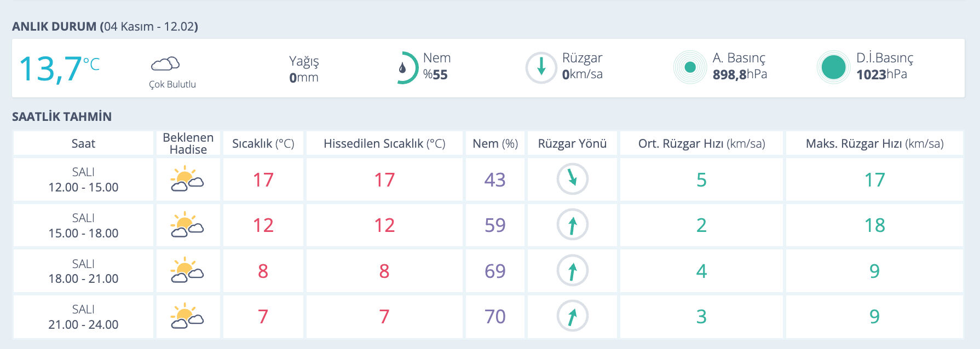Select the SALI 18.00 - 21.00 time cell
This screenshot has height=349, width=980.
click(83, 271)
